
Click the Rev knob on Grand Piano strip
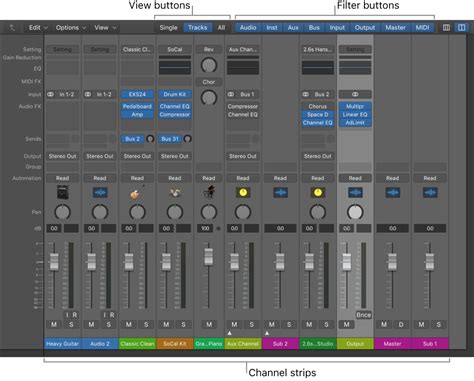(x=209, y=65)
